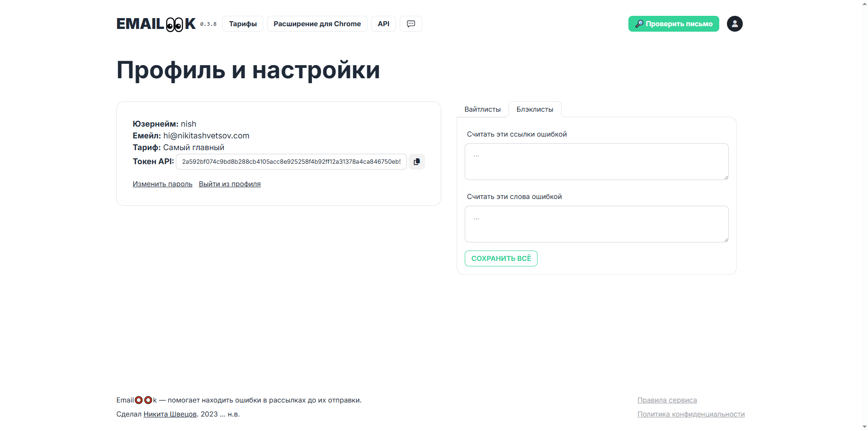Open the user profile avatar icon
Viewport: 868px width, 431px height.
click(735, 24)
